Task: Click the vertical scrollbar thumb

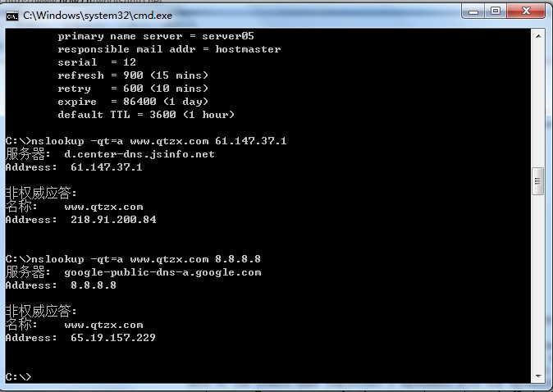Action: tap(538, 181)
